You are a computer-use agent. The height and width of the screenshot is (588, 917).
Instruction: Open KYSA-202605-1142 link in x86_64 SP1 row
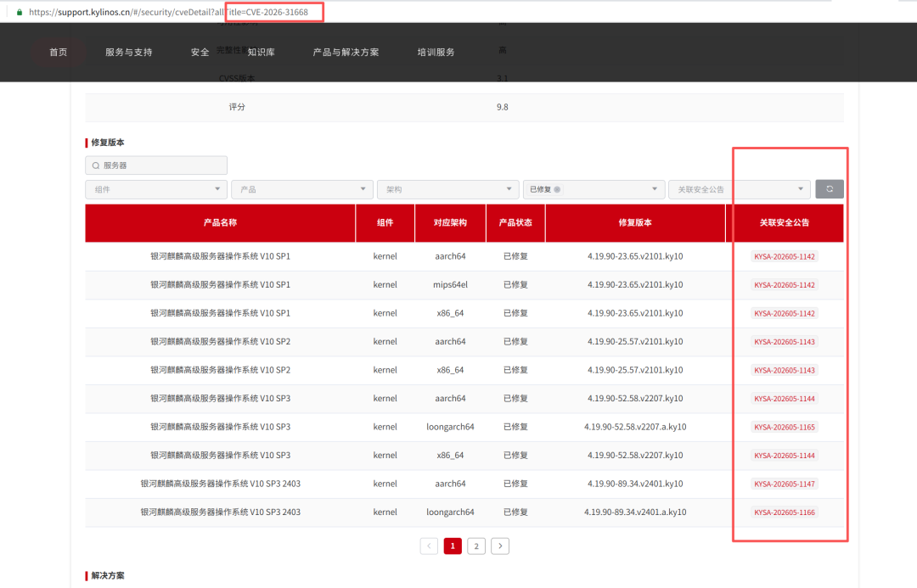point(785,313)
